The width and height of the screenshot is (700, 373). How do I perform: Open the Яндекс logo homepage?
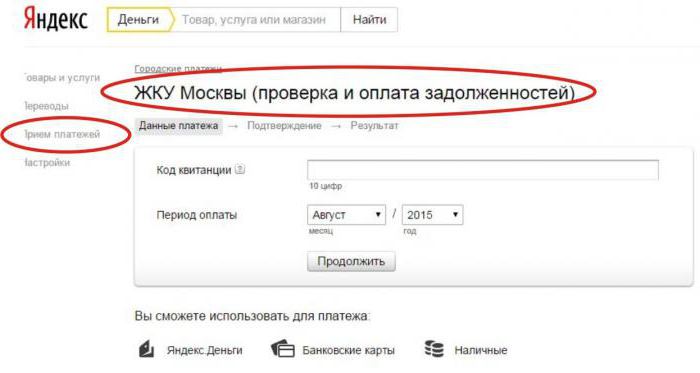[55, 20]
